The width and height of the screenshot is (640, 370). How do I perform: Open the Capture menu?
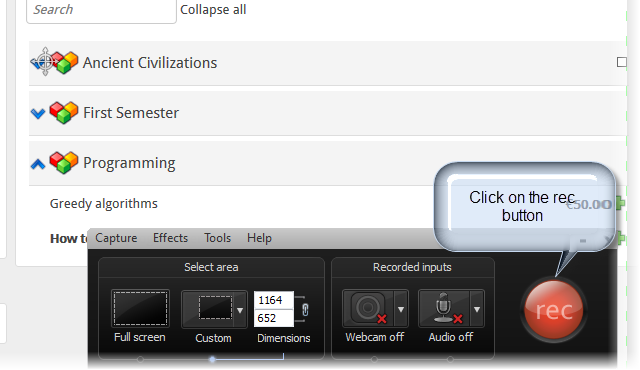click(116, 238)
